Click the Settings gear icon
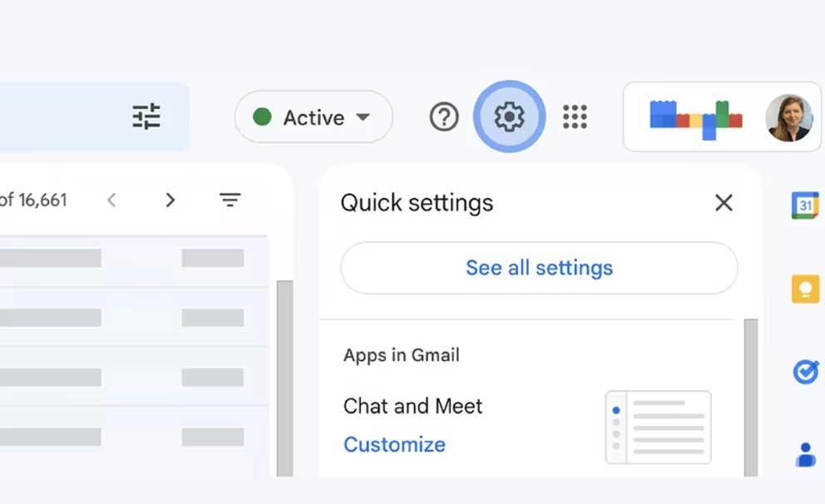The image size is (825, 504). 509,116
